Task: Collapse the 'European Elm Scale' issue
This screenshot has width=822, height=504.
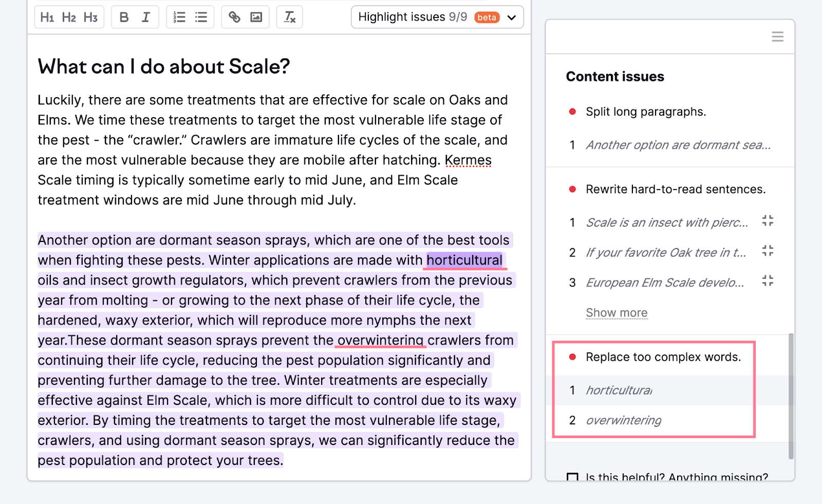Action: pyautogui.click(x=768, y=281)
